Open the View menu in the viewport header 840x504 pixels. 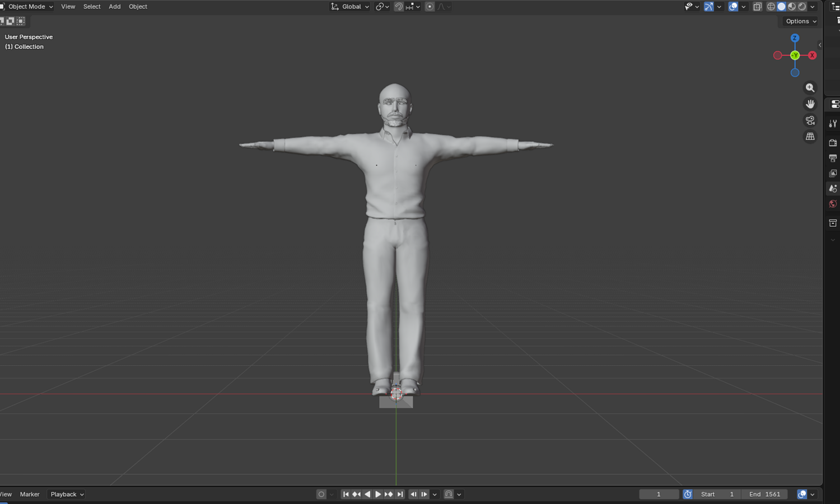pos(68,7)
